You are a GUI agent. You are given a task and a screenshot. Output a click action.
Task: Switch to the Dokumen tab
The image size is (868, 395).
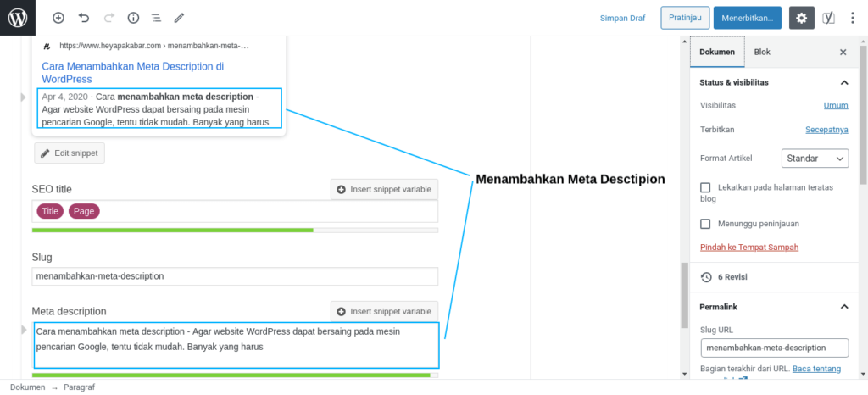[717, 52]
